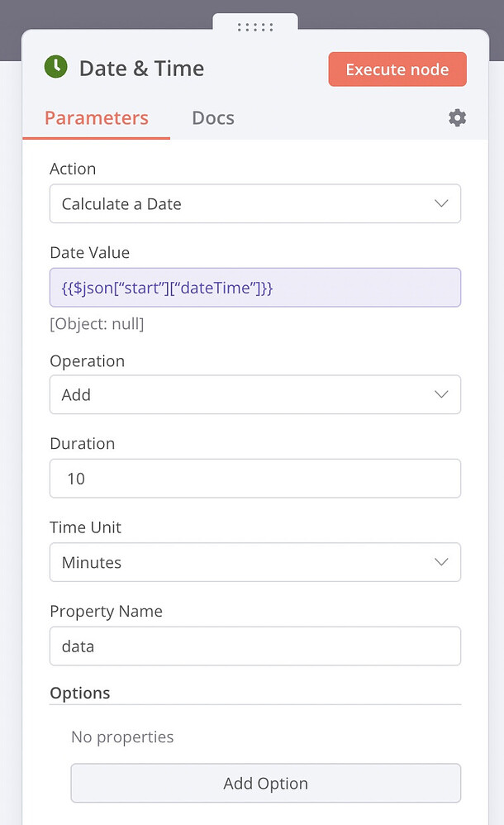Expand the Action dropdown chevron
This screenshot has height=825, width=504.
441,204
